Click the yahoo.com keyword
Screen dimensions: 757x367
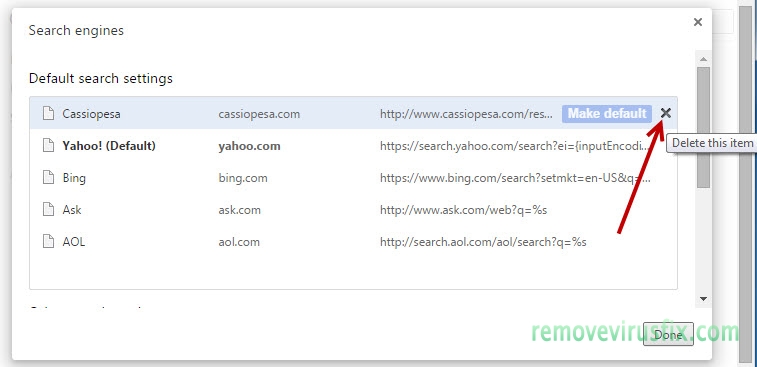pos(249,146)
